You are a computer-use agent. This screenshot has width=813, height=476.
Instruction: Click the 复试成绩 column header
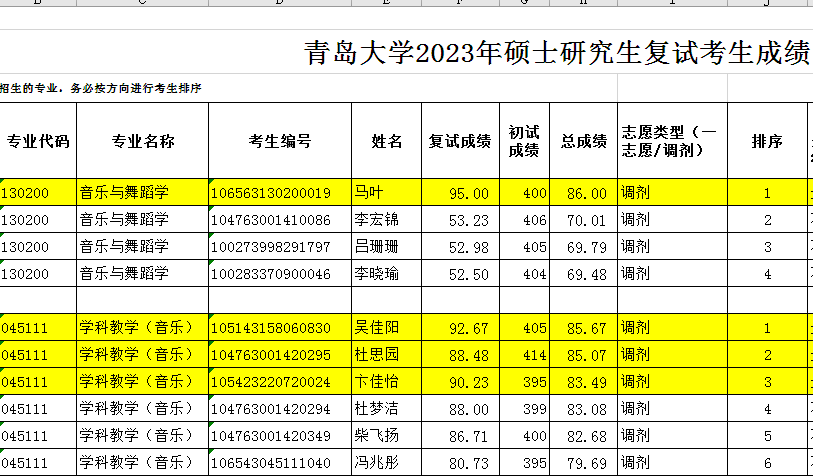pyautogui.click(x=460, y=141)
